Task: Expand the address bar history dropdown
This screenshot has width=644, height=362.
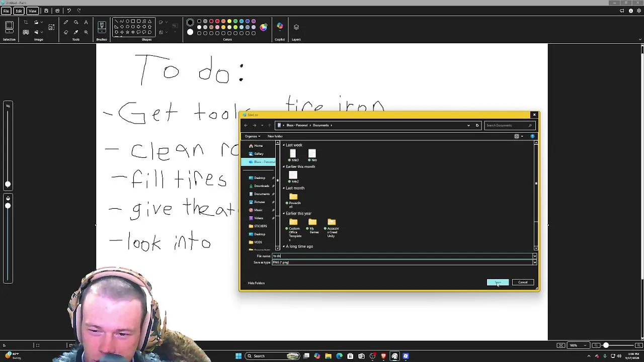Action: click(x=468, y=125)
